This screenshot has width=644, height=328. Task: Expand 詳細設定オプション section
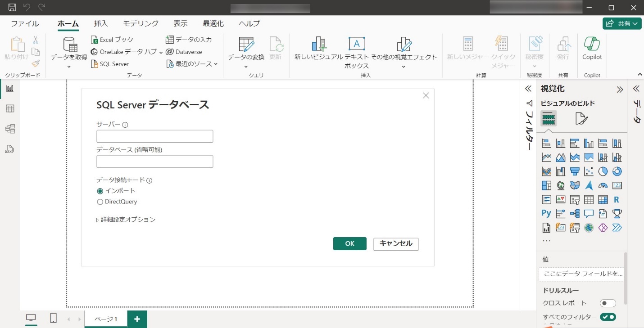[126, 220]
